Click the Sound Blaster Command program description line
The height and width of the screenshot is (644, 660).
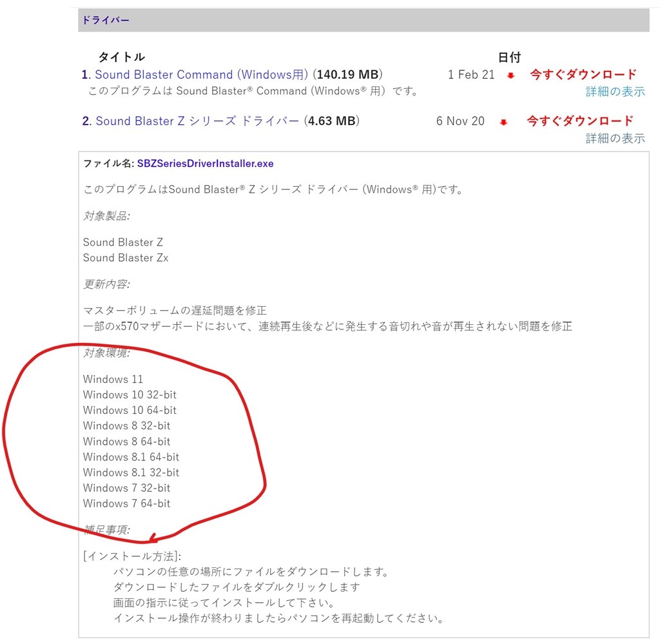pos(253,91)
